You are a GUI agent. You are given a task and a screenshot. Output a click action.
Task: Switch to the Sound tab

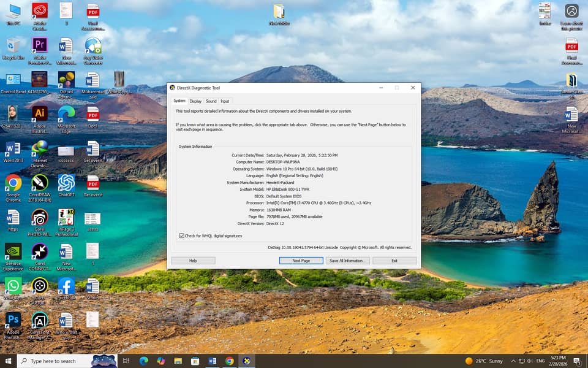coord(211,101)
